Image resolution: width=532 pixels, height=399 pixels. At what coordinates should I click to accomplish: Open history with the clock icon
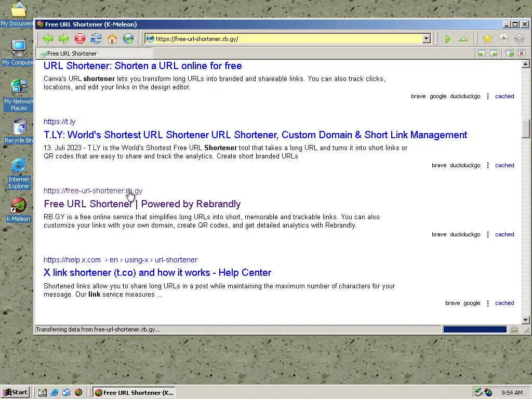[503, 39]
